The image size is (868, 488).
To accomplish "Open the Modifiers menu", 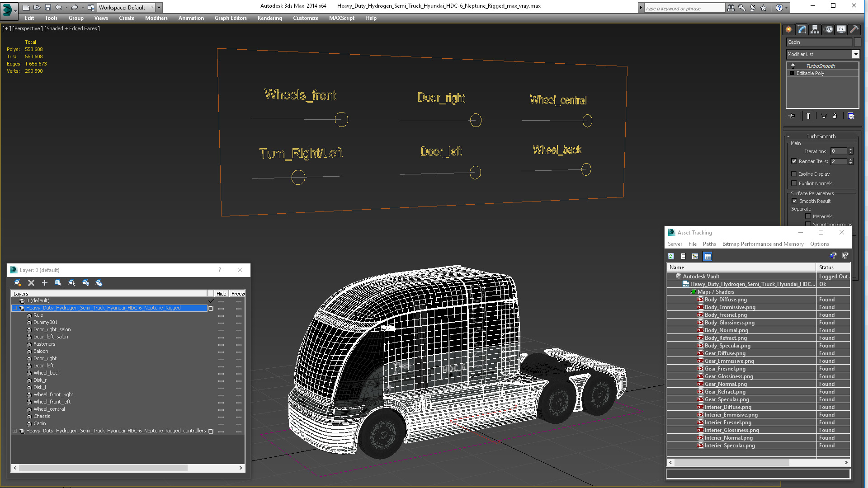I will pos(156,18).
